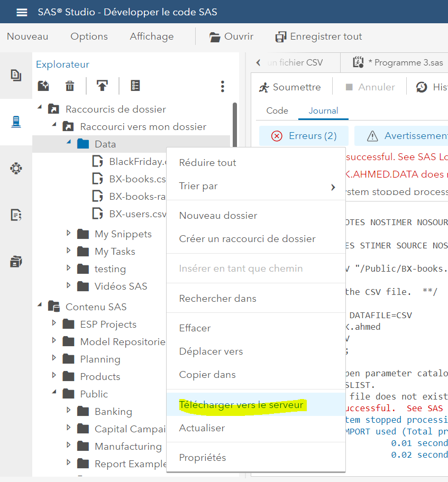Collapse the Contenu SAS node
The width and height of the screenshot is (448, 482).
[40, 305]
